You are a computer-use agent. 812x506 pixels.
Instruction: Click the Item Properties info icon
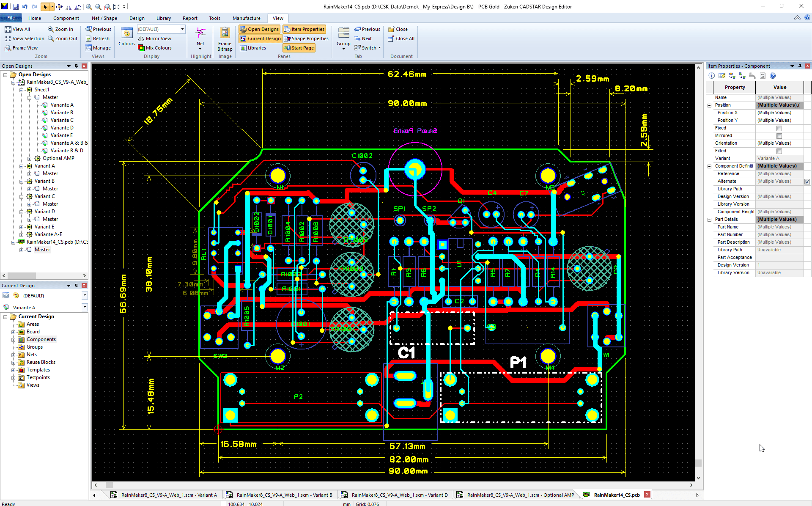click(x=712, y=76)
